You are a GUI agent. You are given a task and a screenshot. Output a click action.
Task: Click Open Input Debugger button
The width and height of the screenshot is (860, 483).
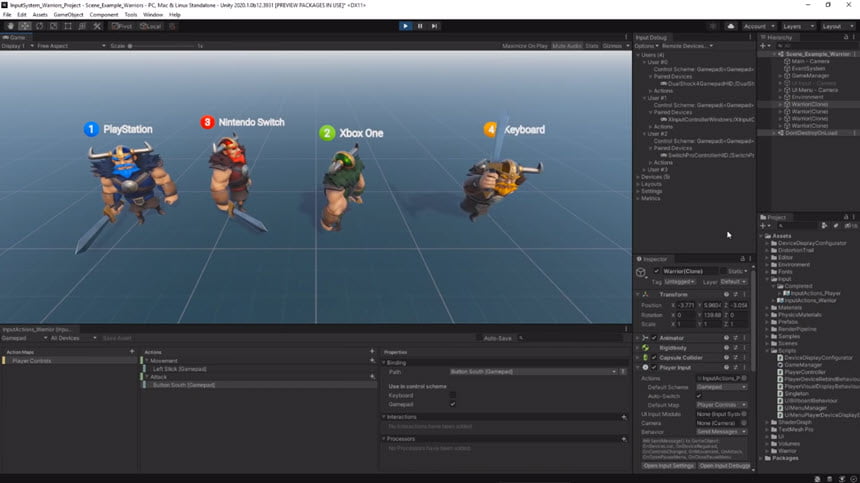(725, 466)
